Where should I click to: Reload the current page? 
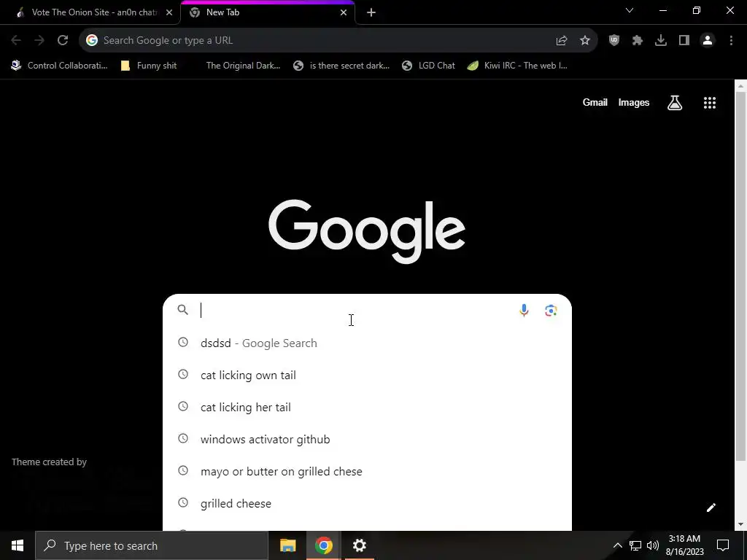coord(63,41)
